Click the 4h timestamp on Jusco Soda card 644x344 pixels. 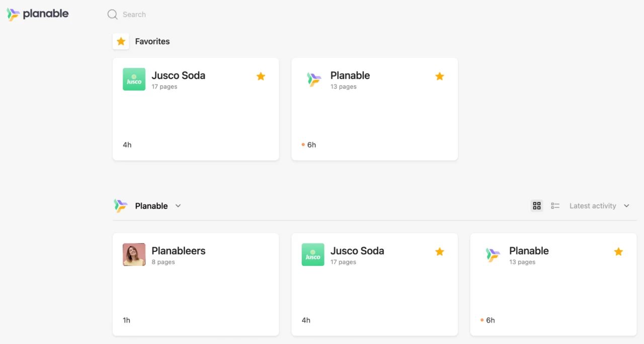coord(127,145)
